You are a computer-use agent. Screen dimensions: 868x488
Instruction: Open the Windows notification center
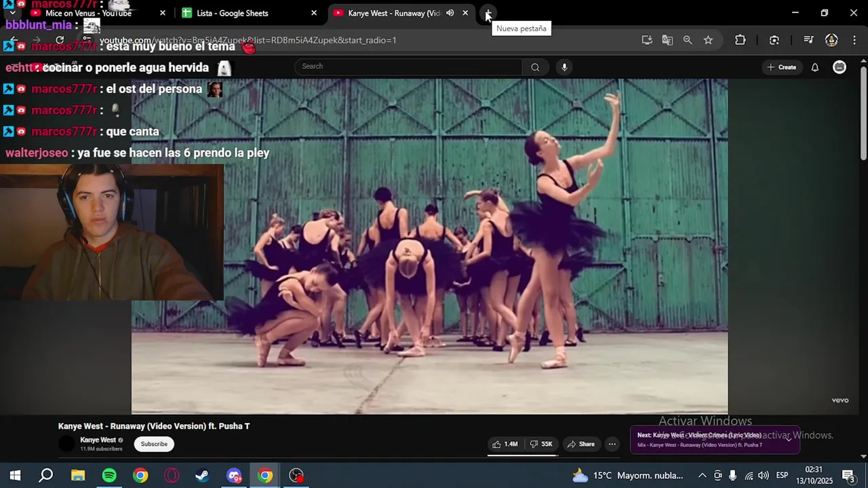click(x=848, y=475)
